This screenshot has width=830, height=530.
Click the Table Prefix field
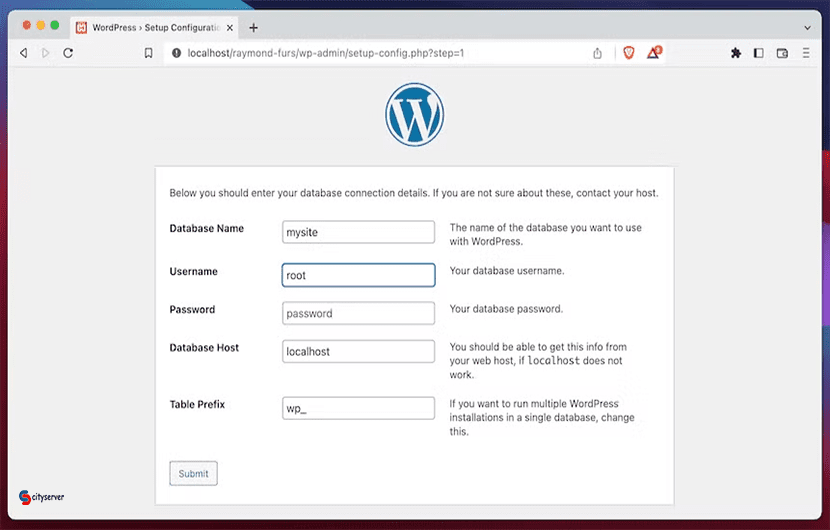[358, 408]
